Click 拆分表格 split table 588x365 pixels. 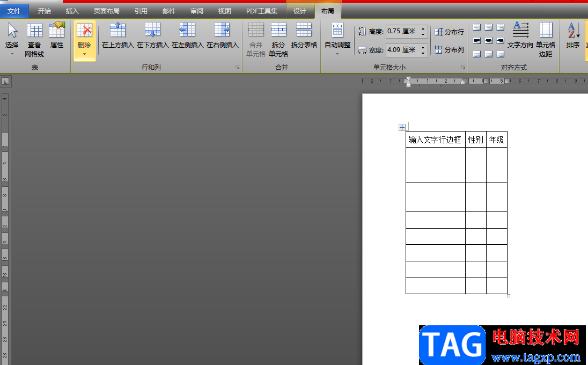(x=304, y=35)
